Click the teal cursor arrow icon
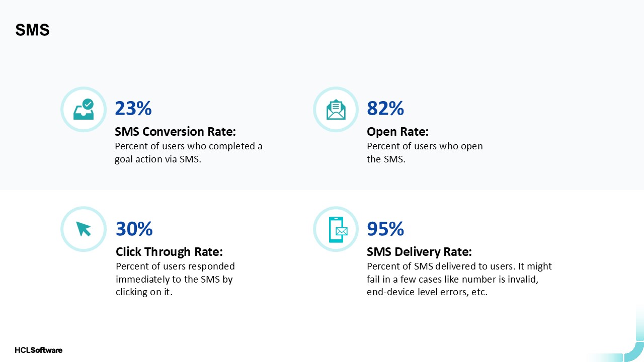Image resolution: width=644 pixels, height=362 pixels. [84, 229]
